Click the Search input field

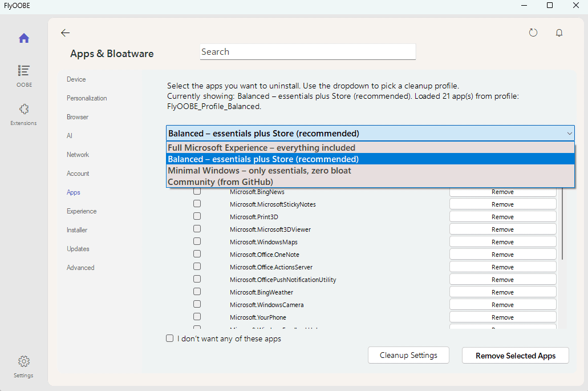(x=308, y=52)
